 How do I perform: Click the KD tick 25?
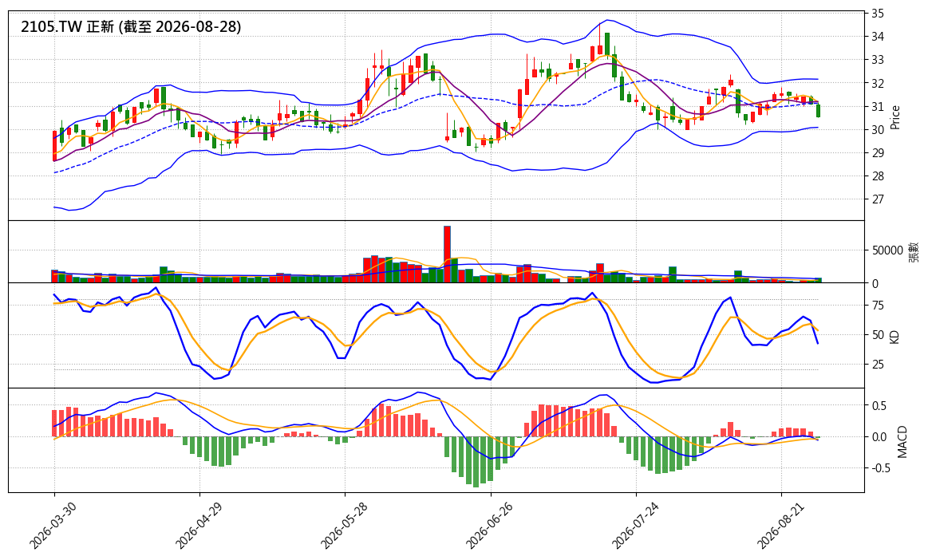[878, 364]
